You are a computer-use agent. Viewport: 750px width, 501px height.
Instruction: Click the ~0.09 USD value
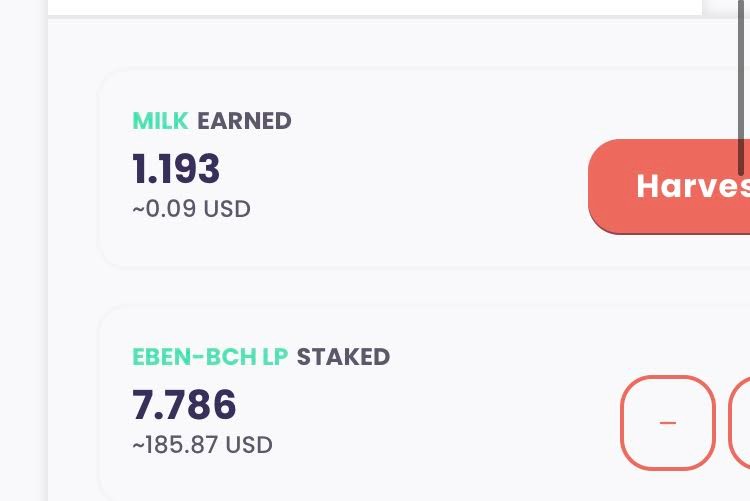(191, 209)
